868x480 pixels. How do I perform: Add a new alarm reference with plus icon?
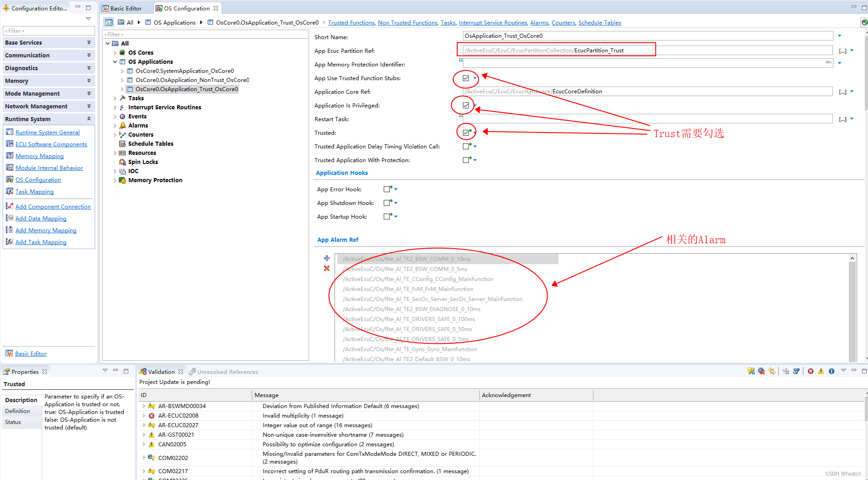pyautogui.click(x=326, y=258)
